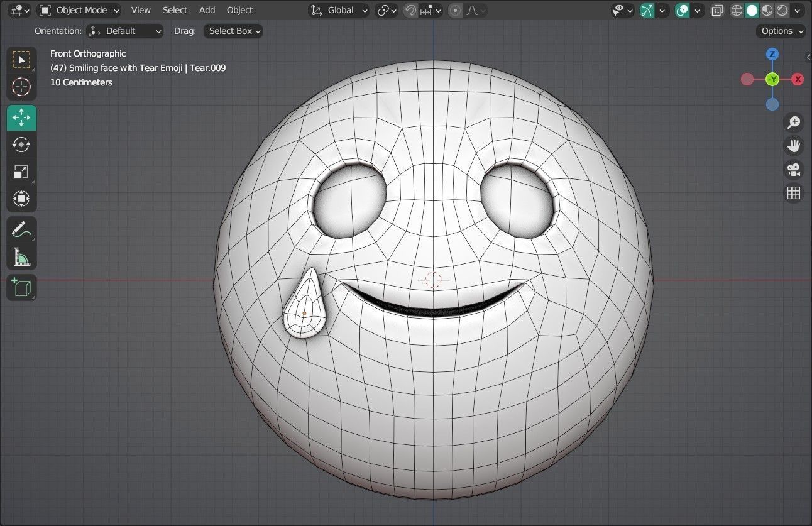
Task: Select the Scale tool
Action: tap(21, 172)
